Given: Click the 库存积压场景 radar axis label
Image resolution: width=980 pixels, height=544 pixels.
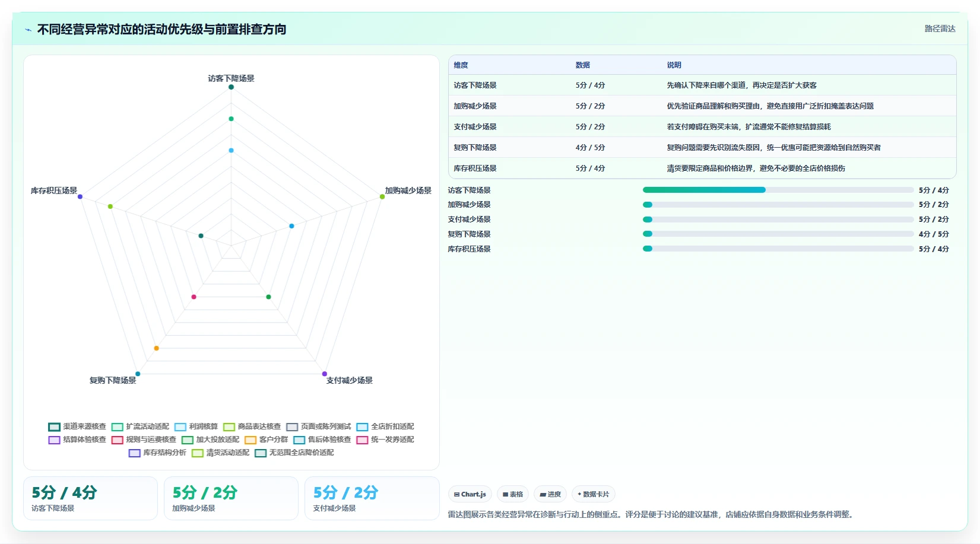Looking at the screenshot, I should tap(54, 190).
